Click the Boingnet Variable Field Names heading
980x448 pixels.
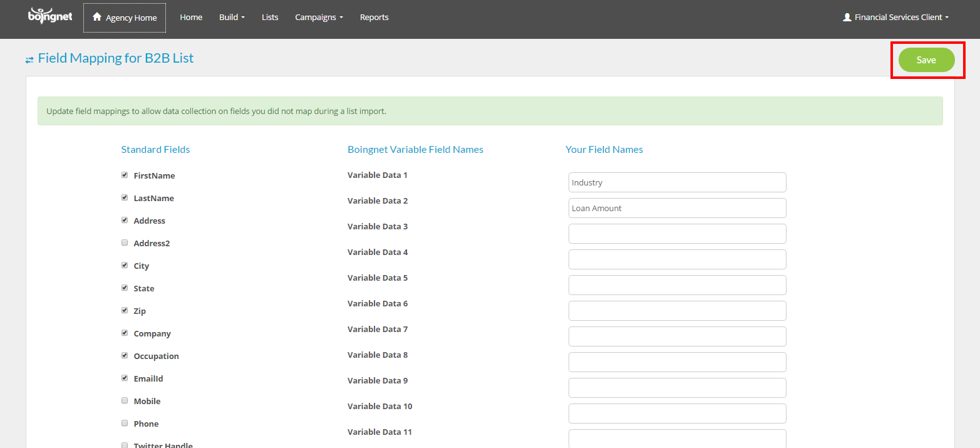(x=415, y=149)
